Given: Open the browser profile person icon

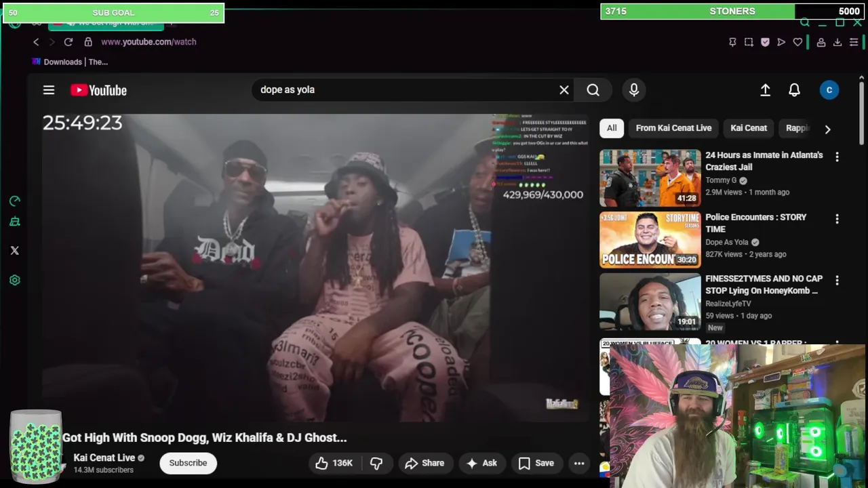Looking at the screenshot, I should [x=821, y=42].
